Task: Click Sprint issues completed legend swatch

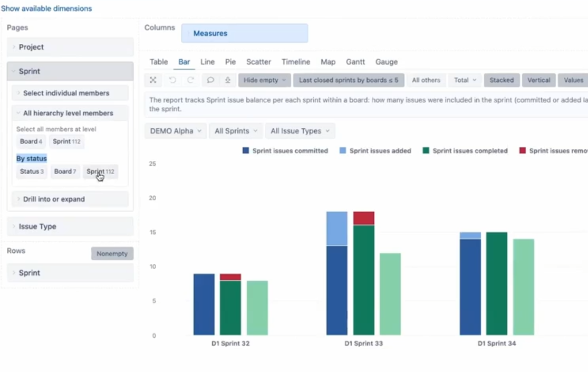Action: pos(426,151)
